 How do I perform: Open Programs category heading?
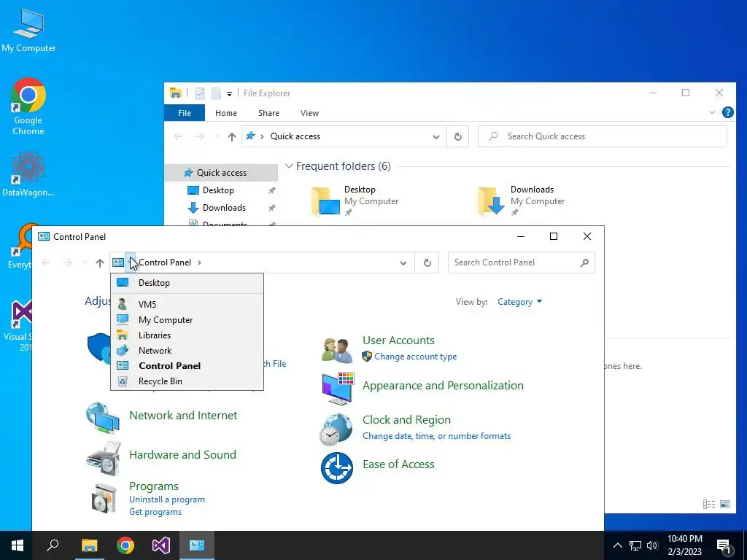154,486
